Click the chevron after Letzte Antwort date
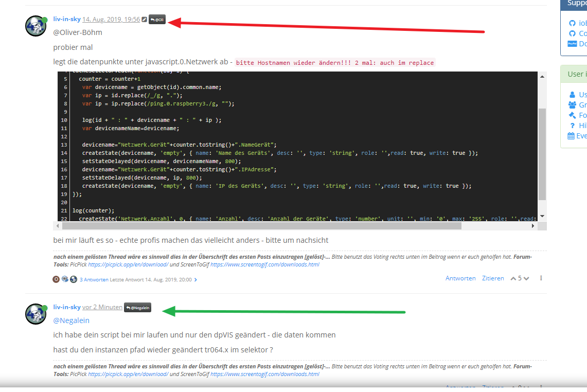Viewport: 587px width, 392px height. pyautogui.click(x=195, y=280)
